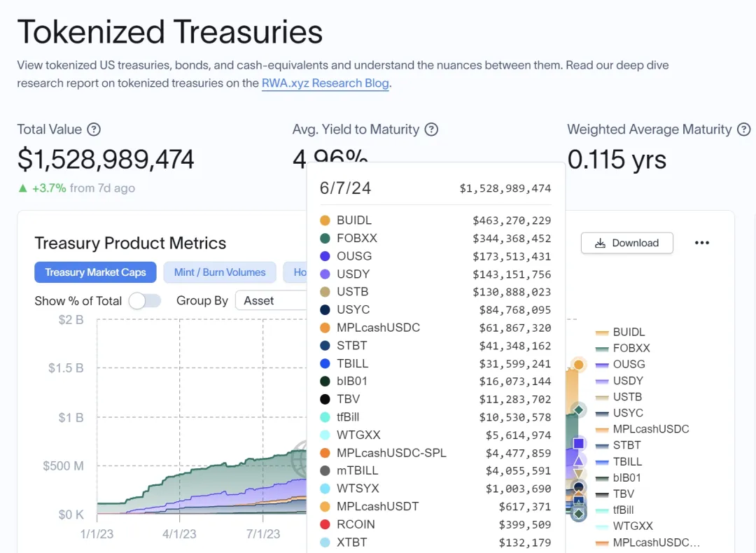Click the 6/7/24 date in the tooltip

click(x=345, y=188)
